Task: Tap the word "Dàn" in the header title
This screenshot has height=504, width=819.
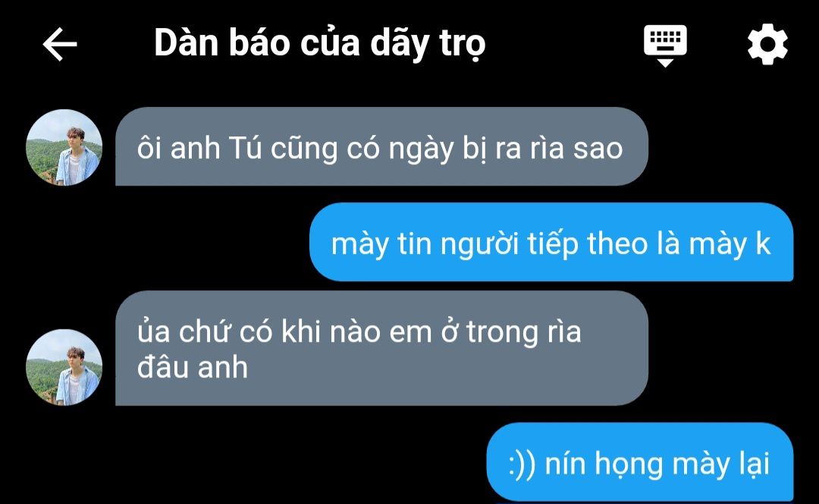Action: coord(186,43)
